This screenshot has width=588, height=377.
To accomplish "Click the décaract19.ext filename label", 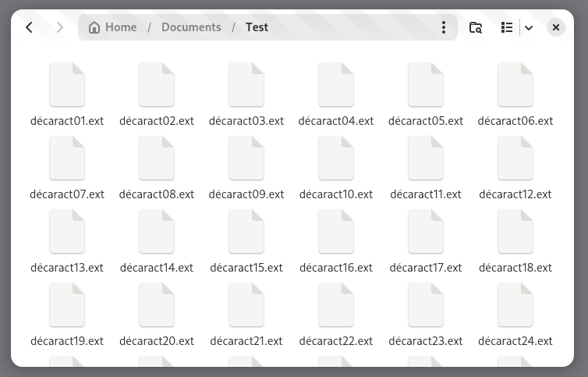I will (x=67, y=341).
